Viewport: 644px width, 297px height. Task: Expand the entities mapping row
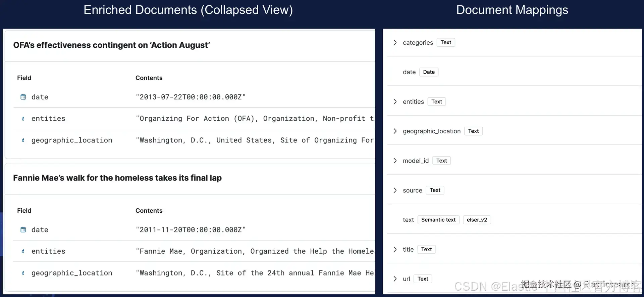[x=395, y=102]
